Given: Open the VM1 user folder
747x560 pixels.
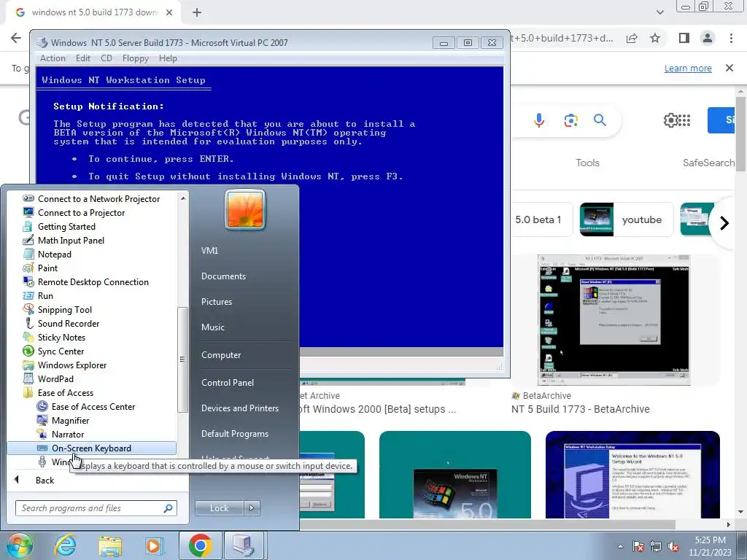Looking at the screenshot, I should [x=209, y=251].
